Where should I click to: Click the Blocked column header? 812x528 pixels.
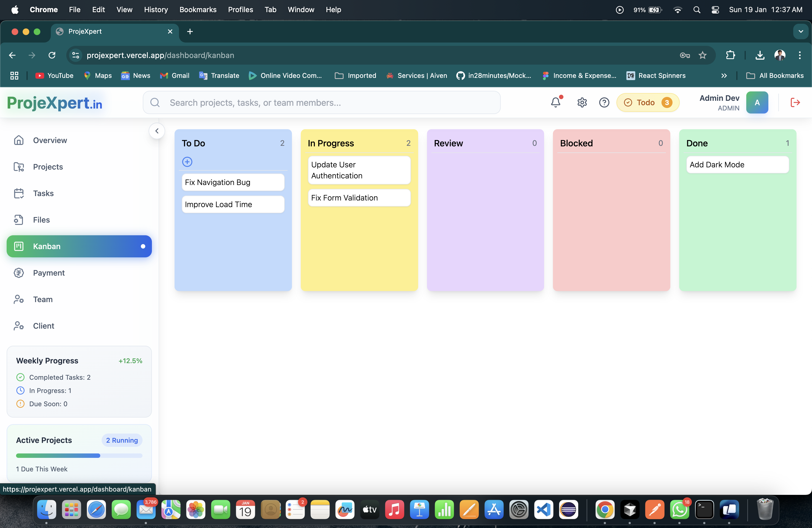pyautogui.click(x=611, y=143)
